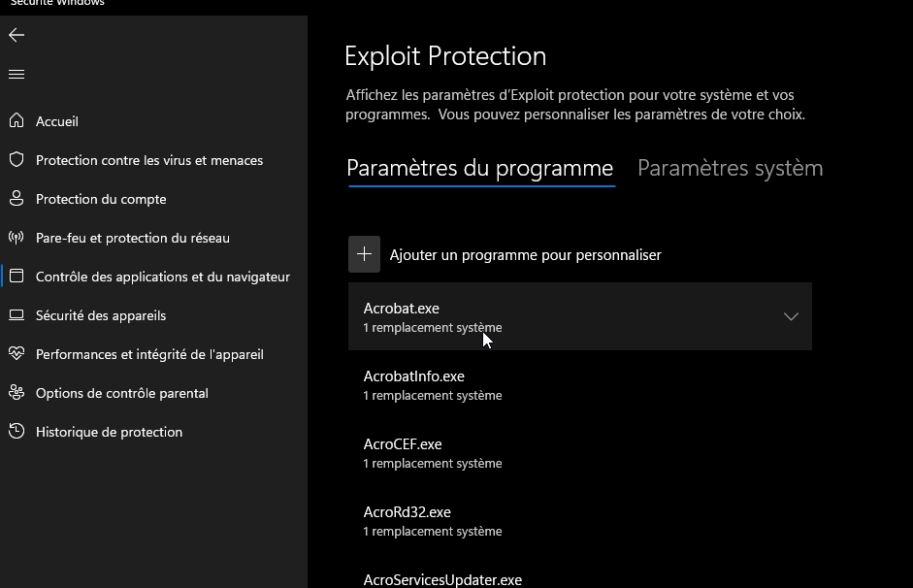This screenshot has height=588, width=913.
Task: Open the hamburger navigation menu
Action: (16, 74)
